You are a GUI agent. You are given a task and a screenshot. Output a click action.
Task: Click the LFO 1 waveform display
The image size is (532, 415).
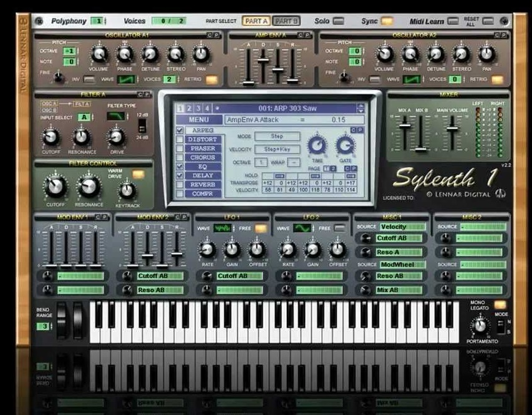coord(222,228)
